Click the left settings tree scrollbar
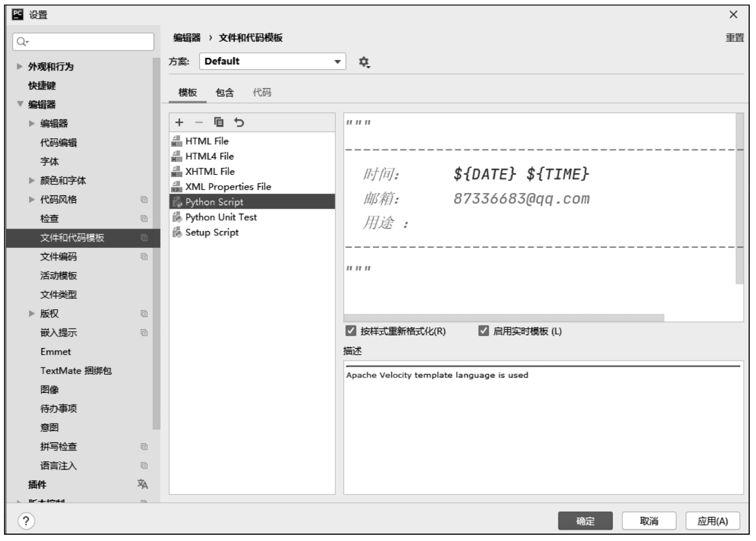Image resolution: width=756 pixels, height=541 pixels. pos(156,243)
